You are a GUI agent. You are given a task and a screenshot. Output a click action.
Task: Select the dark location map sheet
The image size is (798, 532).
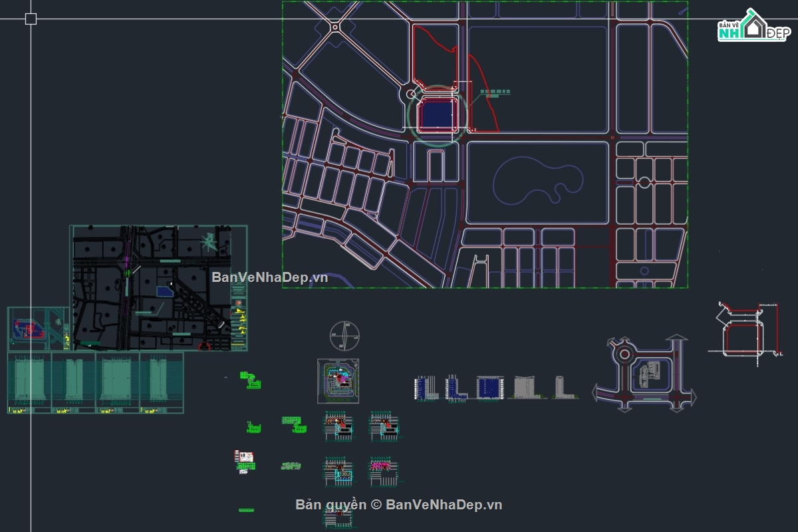(160, 288)
